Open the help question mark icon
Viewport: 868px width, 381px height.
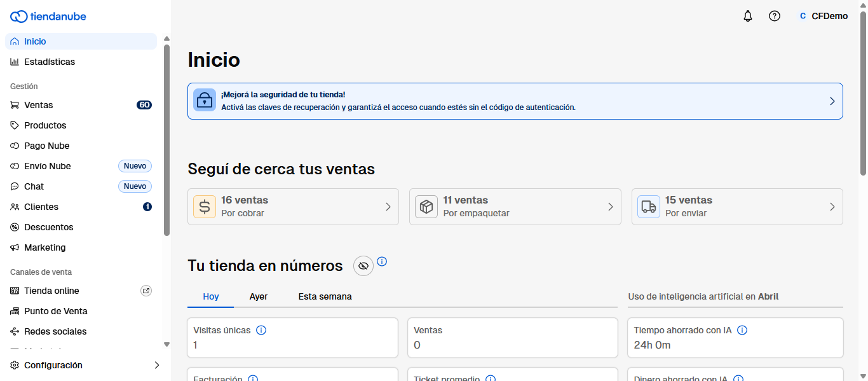(x=774, y=17)
